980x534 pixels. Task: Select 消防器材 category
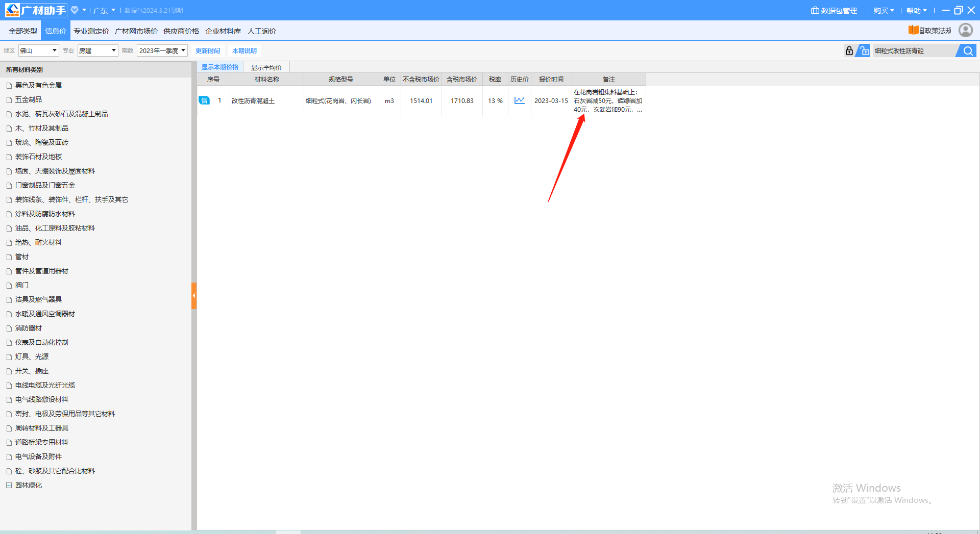(29, 328)
